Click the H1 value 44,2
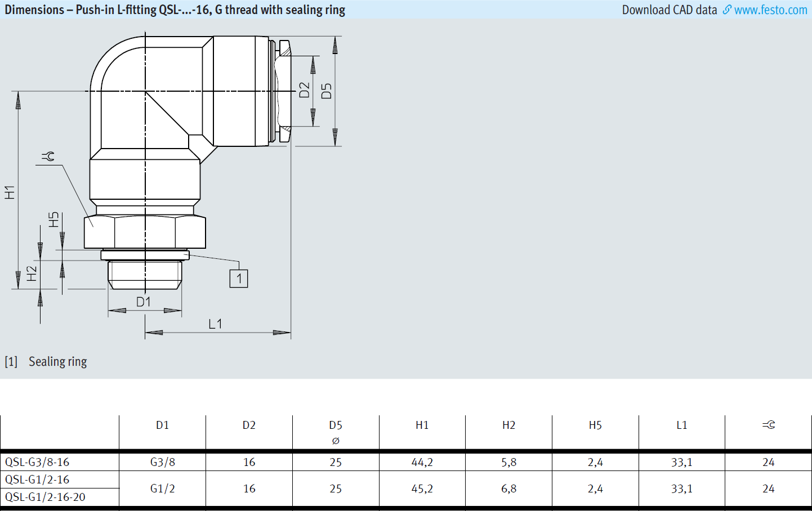 [x=422, y=462]
